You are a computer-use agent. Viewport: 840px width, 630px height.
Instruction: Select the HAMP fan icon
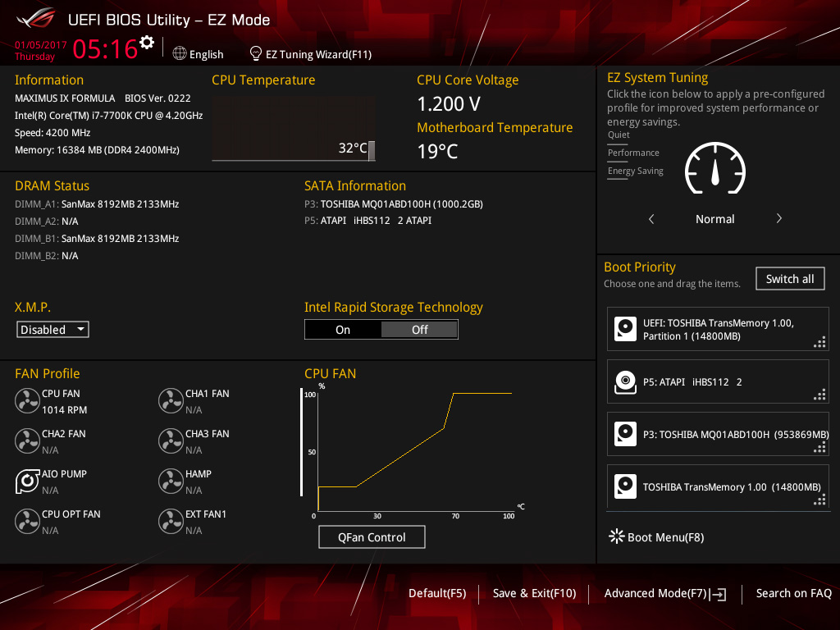[x=171, y=481]
